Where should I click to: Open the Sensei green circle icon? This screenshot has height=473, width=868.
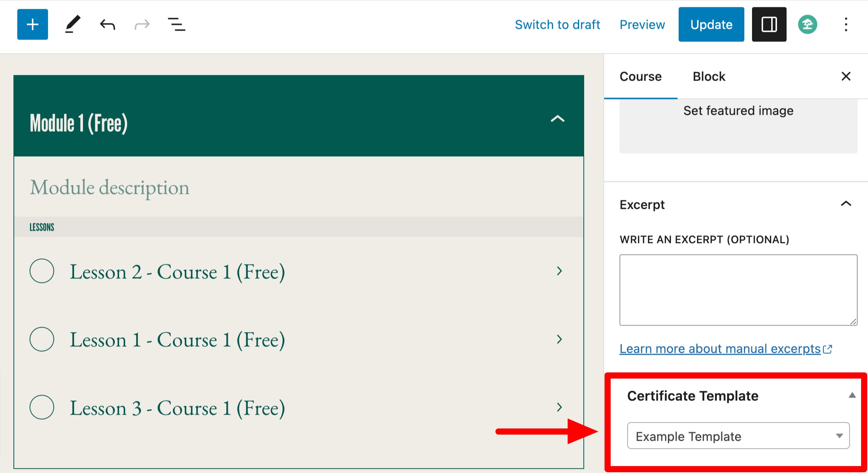pos(807,25)
